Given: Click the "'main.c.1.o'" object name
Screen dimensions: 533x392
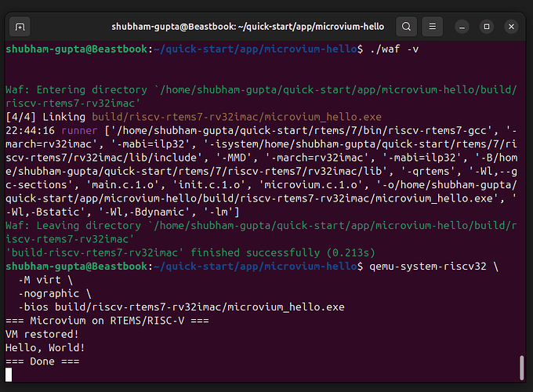Looking at the screenshot, I should pyautogui.click(x=122, y=185).
